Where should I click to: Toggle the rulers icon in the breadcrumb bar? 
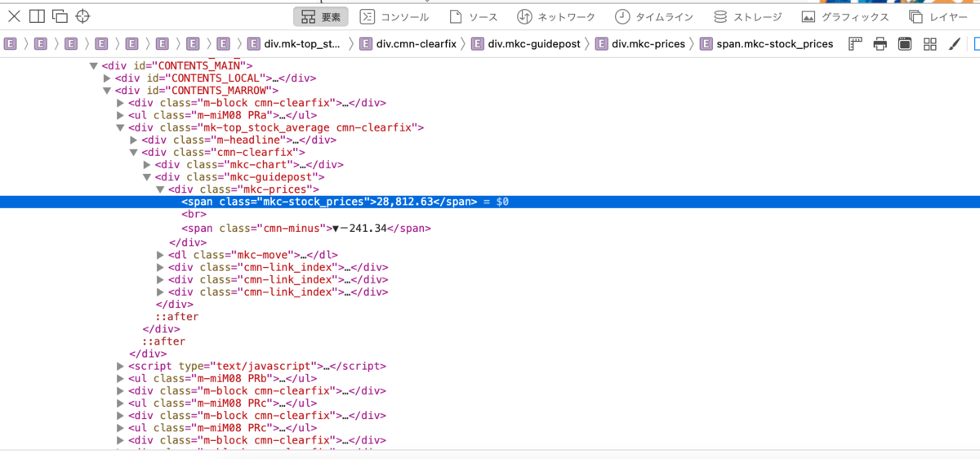pyautogui.click(x=855, y=44)
